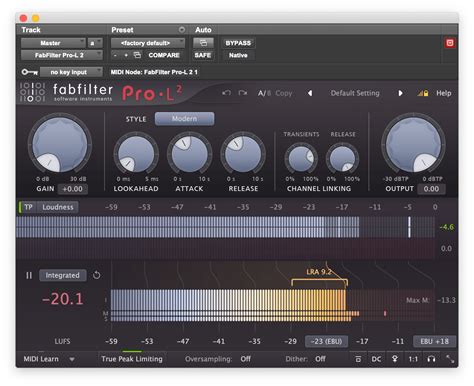Click the 0.0 gain reduction readout

pos(446,248)
